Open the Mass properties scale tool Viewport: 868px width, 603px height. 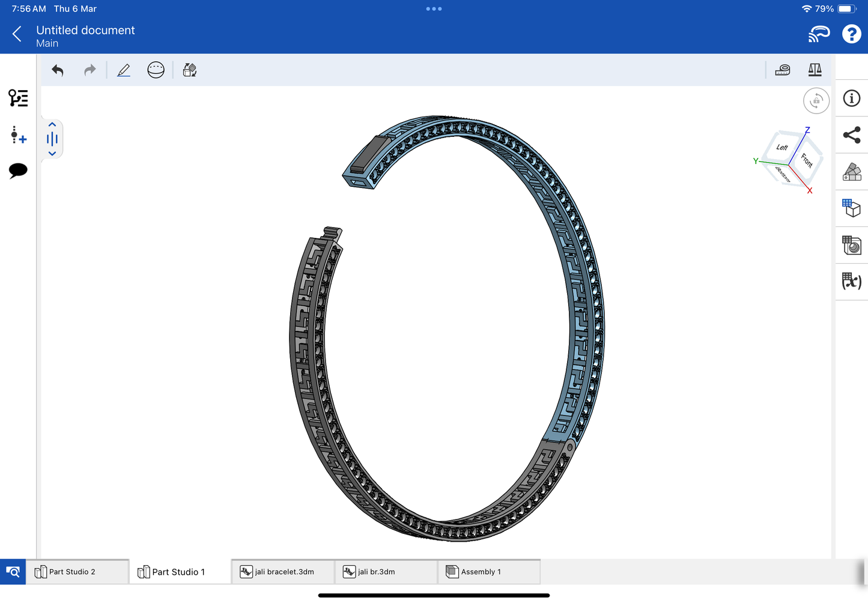coord(815,70)
